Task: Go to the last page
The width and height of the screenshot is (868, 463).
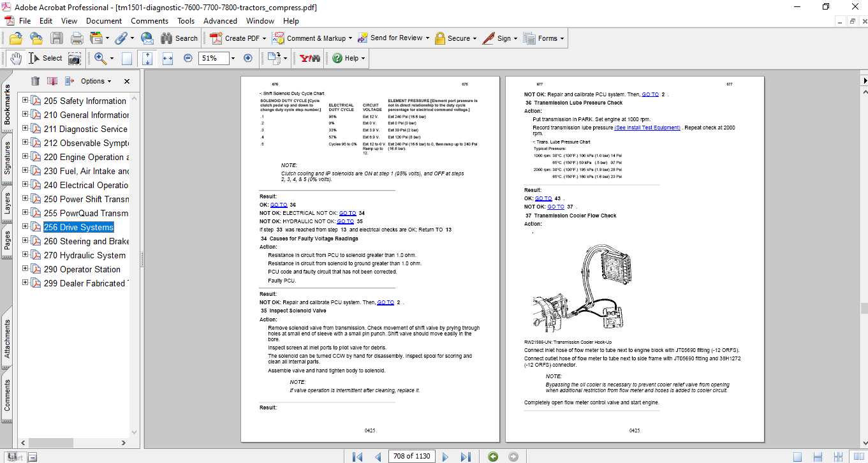Action: click(x=466, y=457)
